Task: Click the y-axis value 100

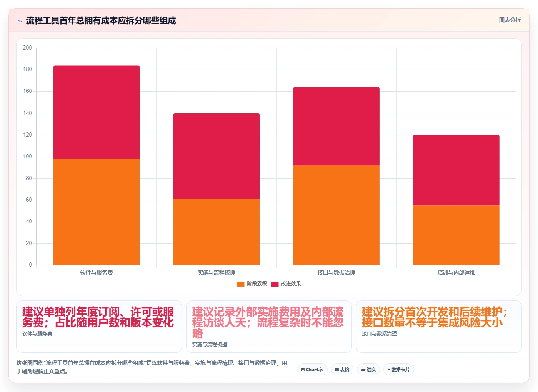Action: pyautogui.click(x=28, y=157)
